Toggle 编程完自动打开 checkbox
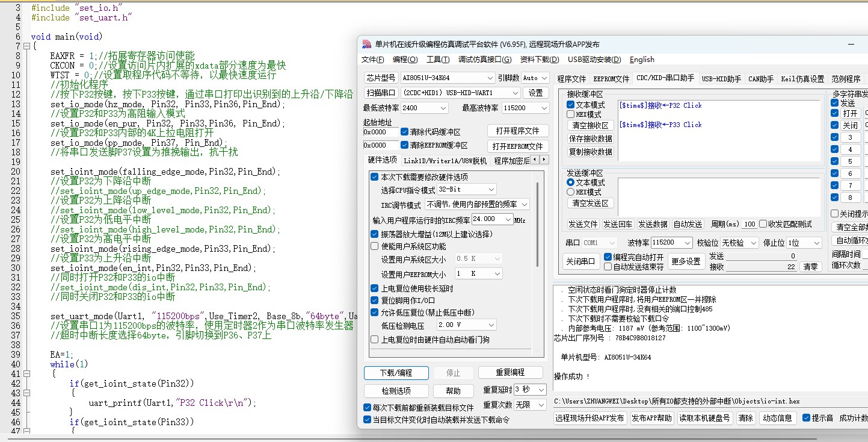This screenshot has height=442, width=868. (x=608, y=257)
